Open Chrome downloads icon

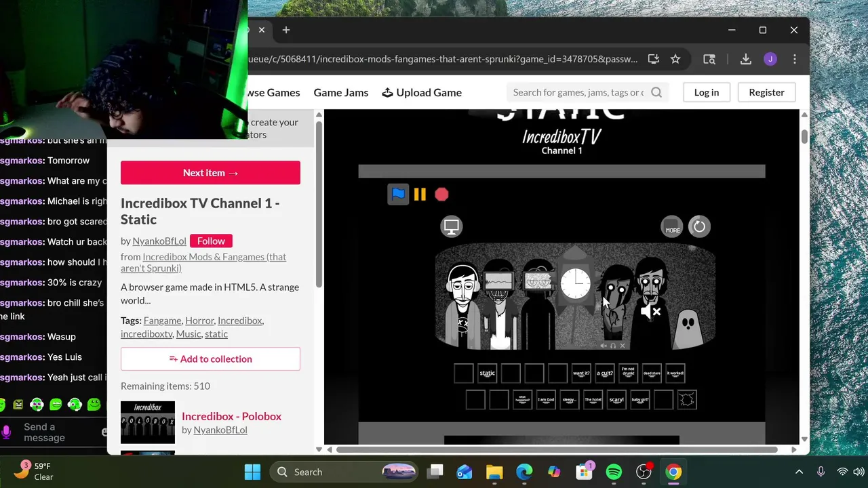746,59
